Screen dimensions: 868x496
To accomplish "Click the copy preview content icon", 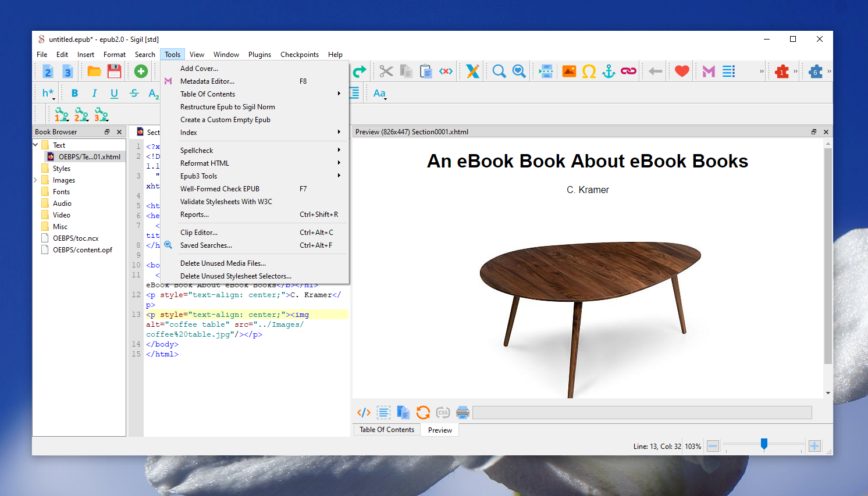I will pyautogui.click(x=403, y=413).
